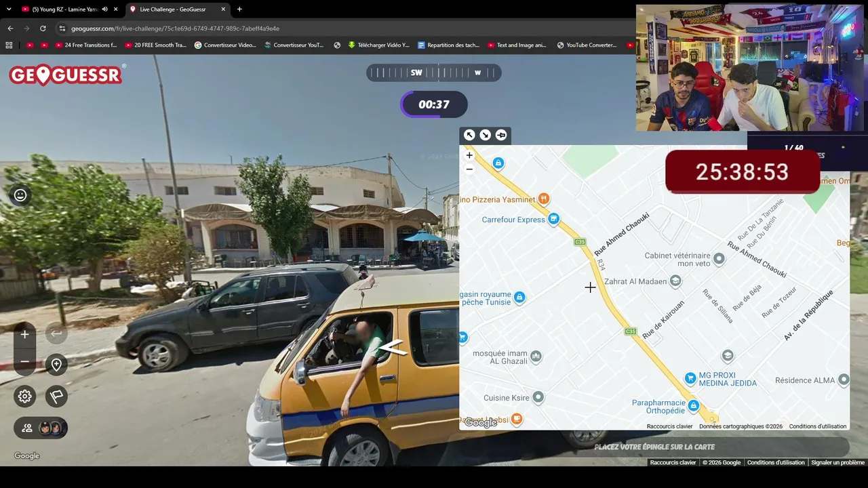Click the Google logo on the map
Image resolution: width=868 pixels, height=488 pixels.
pos(481,423)
